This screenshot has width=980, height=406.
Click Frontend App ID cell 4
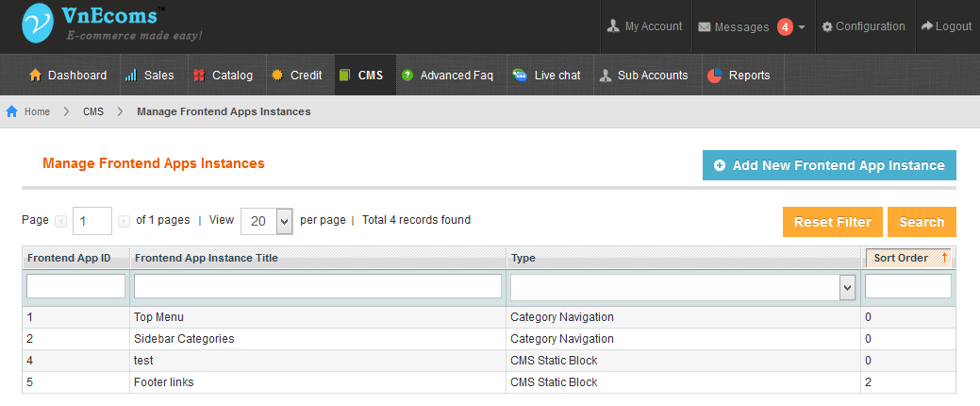pos(29,361)
